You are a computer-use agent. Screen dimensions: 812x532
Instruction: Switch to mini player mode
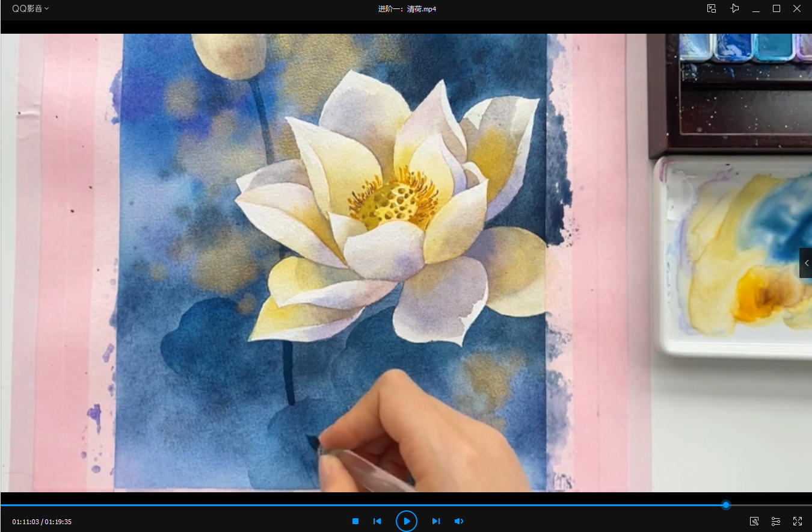click(712, 8)
